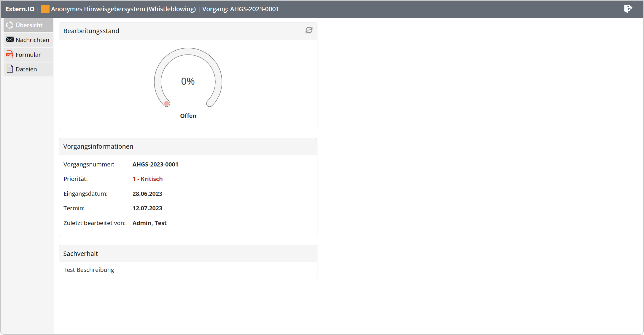Click the 0% progress gauge
Viewport: 644px width, 335px height.
click(x=188, y=78)
